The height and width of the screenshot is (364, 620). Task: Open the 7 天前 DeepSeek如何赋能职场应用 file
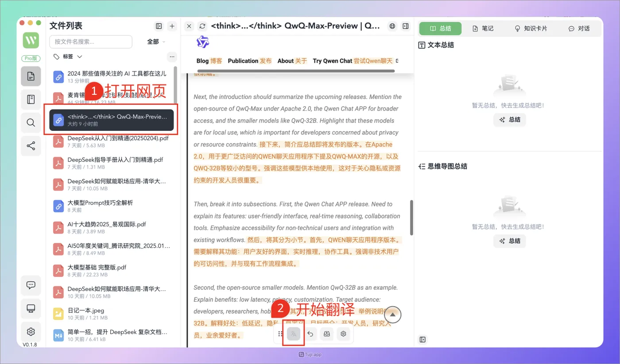pyautogui.click(x=112, y=185)
